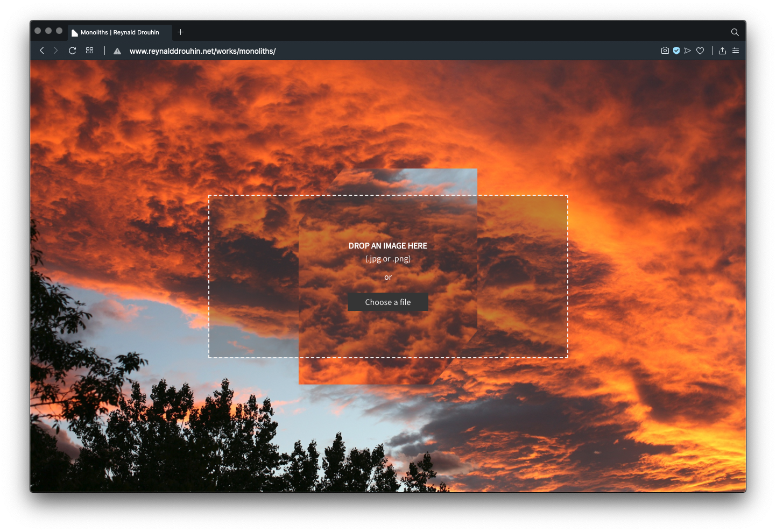The height and width of the screenshot is (532, 776).
Task: Click the share icon in the toolbar
Action: pos(723,51)
